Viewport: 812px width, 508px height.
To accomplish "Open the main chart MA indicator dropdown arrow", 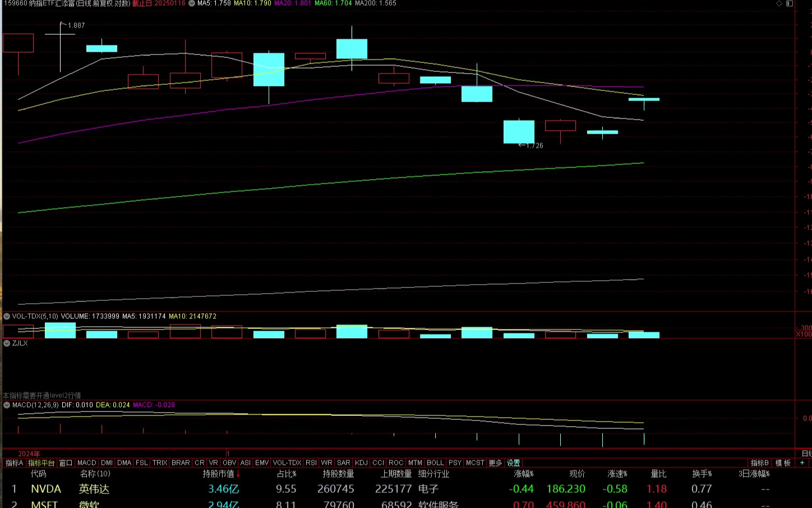I will point(192,3).
